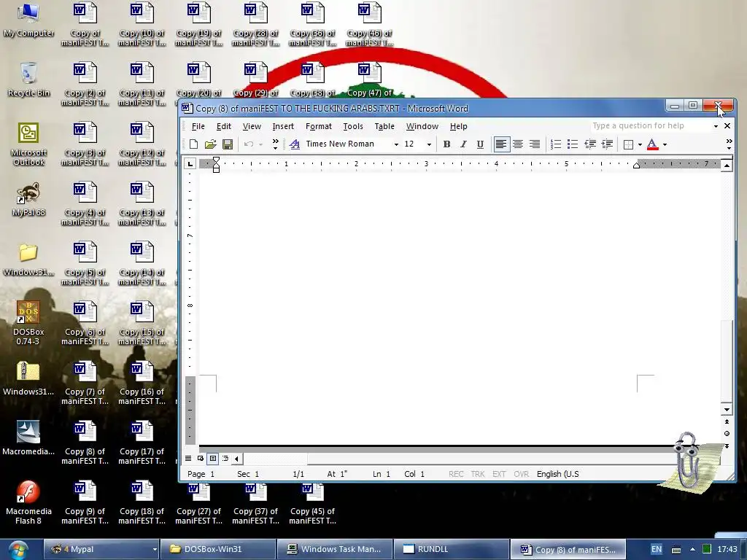Align text right
This screenshot has height=560, width=747.
(535, 144)
